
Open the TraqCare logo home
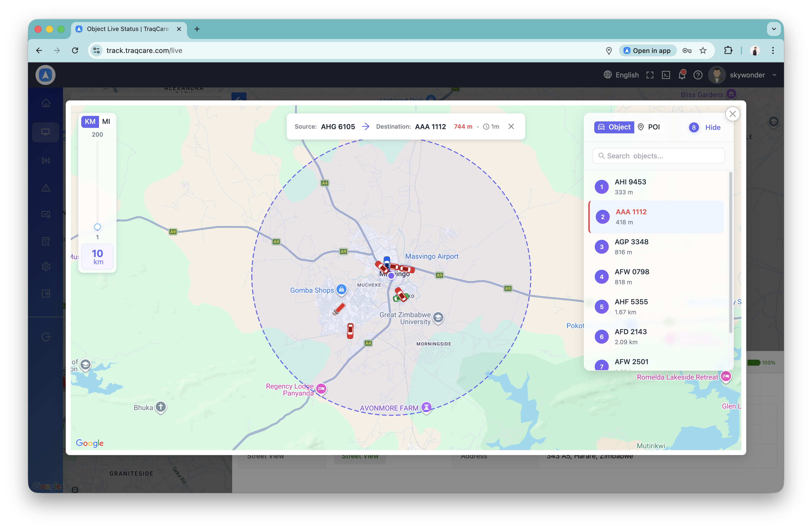point(45,75)
